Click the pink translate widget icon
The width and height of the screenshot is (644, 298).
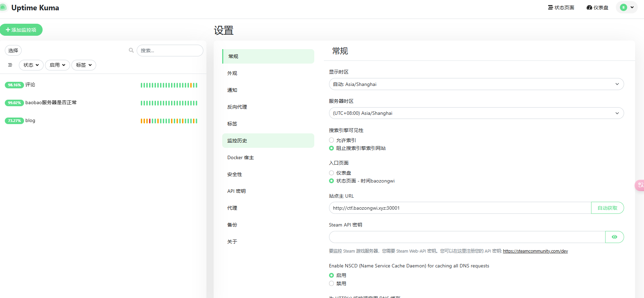pos(640,185)
